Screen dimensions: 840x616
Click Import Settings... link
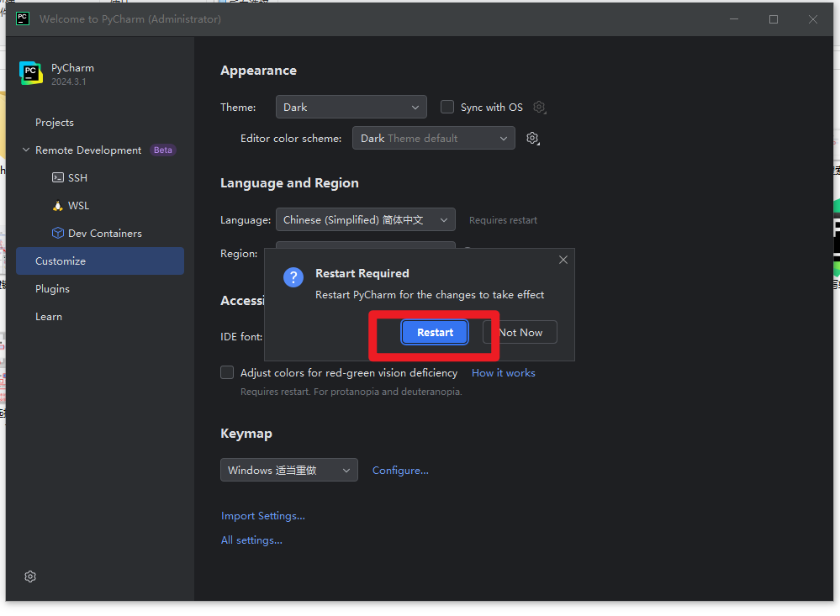click(x=263, y=516)
